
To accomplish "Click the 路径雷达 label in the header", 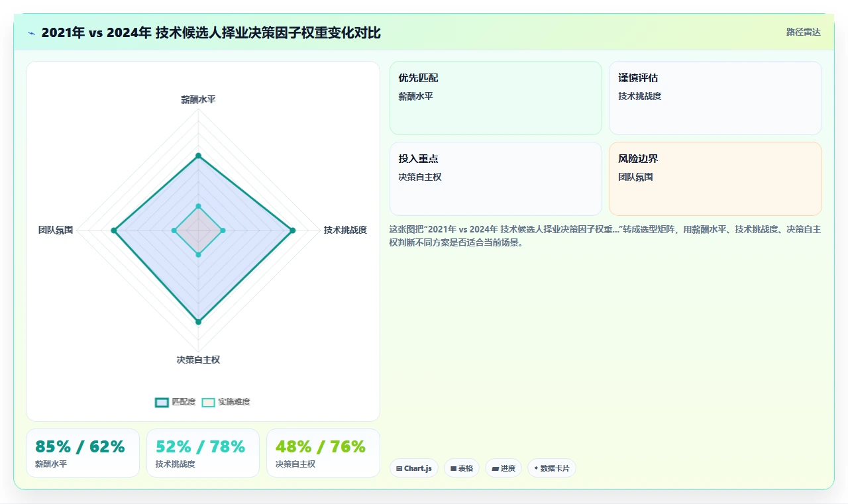I will click(x=803, y=32).
